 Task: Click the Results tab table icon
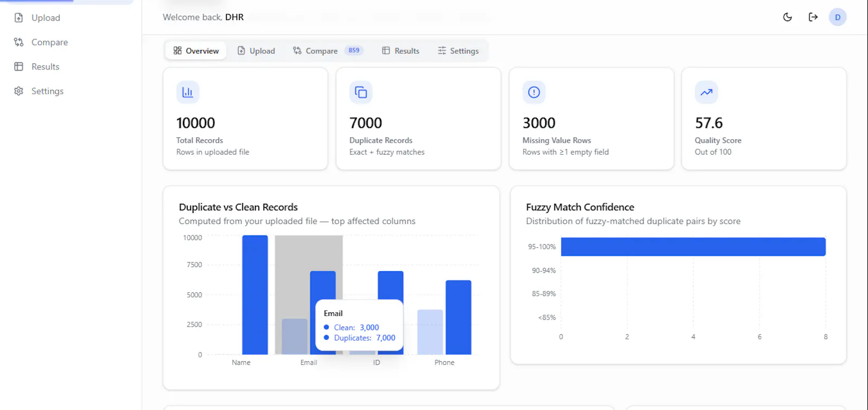[x=386, y=51]
